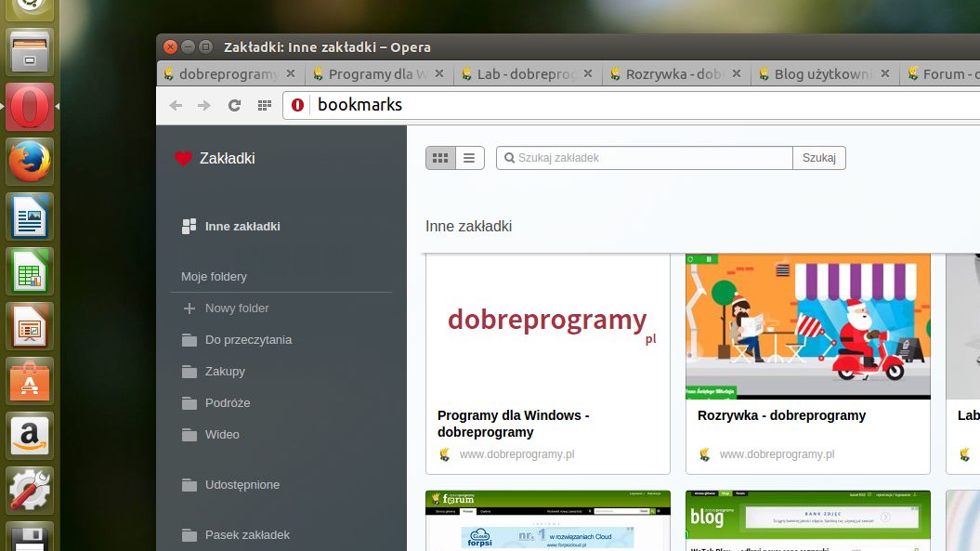Open the Pasek zakładek folder
This screenshot has height=551, width=980.
[247, 535]
